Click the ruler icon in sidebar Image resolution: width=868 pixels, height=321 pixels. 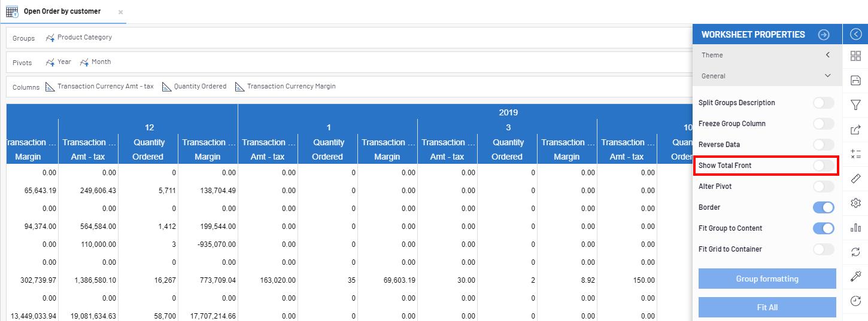855,178
